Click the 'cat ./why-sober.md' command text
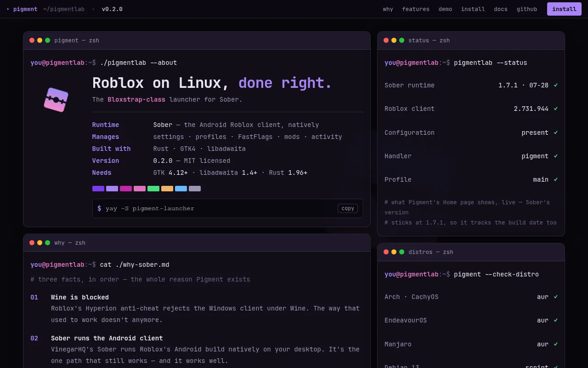Screen dimensions: 588x368 (x=135, y=265)
